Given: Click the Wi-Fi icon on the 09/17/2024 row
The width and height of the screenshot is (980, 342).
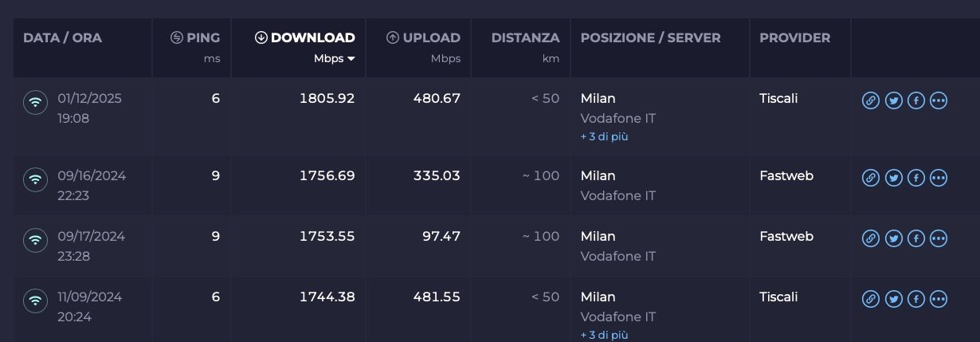Looking at the screenshot, I should (35, 240).
